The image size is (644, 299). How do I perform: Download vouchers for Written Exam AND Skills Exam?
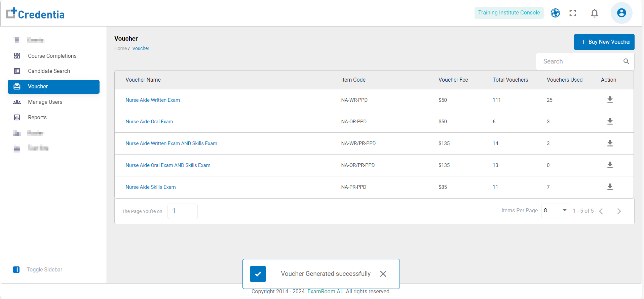pyautogui.click(x=610, y=143)
